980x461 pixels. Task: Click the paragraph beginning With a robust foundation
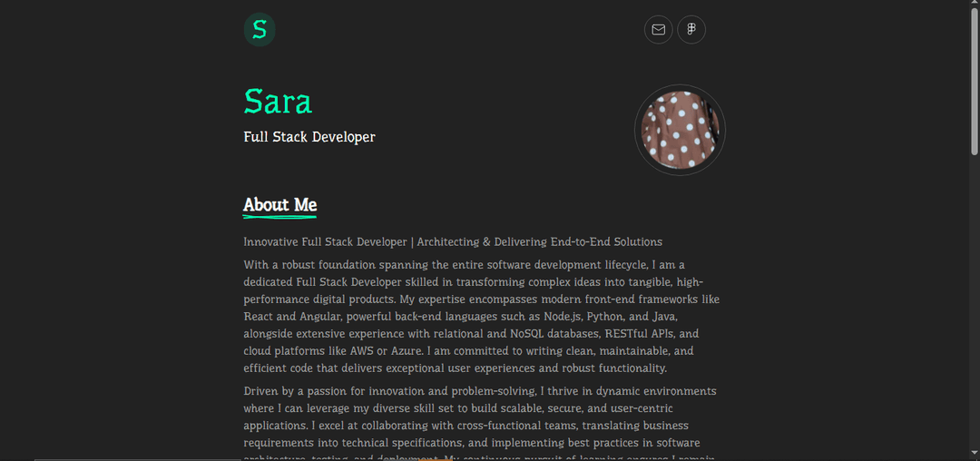pyautogui.click(x=481, y=316)
